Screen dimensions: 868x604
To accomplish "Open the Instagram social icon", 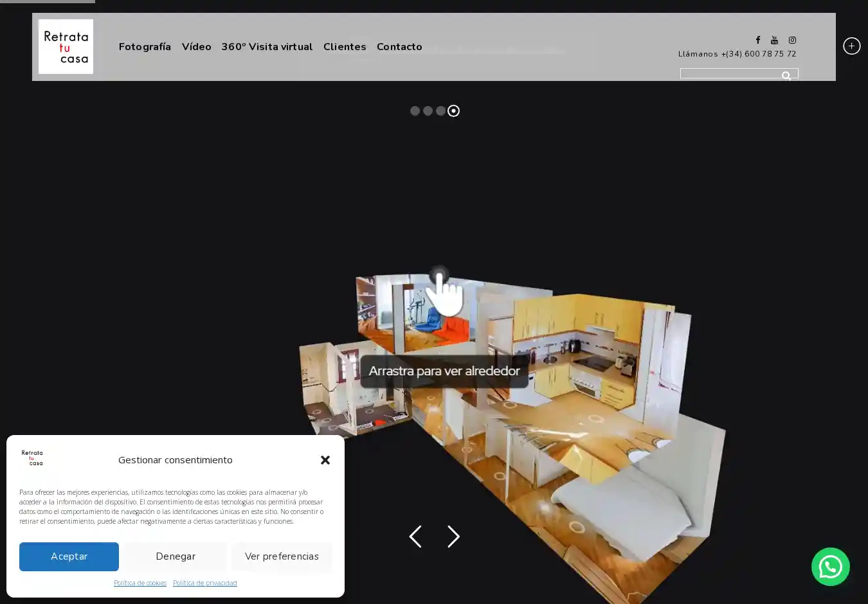I will pyautogui.click(x=792, y=40).
